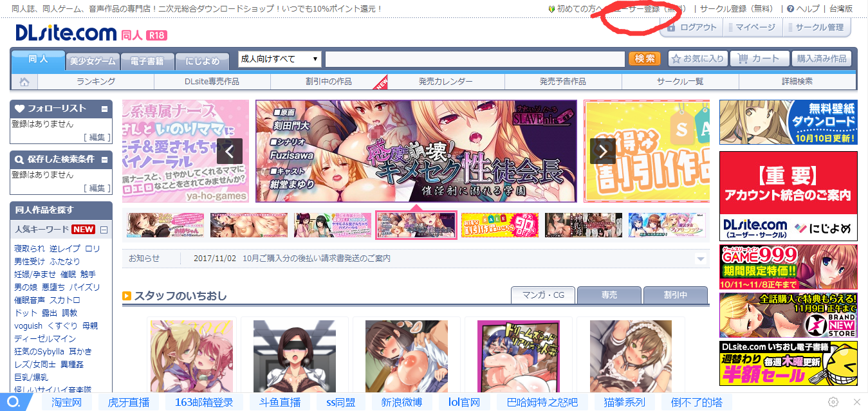Click the home icon in navigation bar
This screenshot has width=868, height=411.
[24, 82]
